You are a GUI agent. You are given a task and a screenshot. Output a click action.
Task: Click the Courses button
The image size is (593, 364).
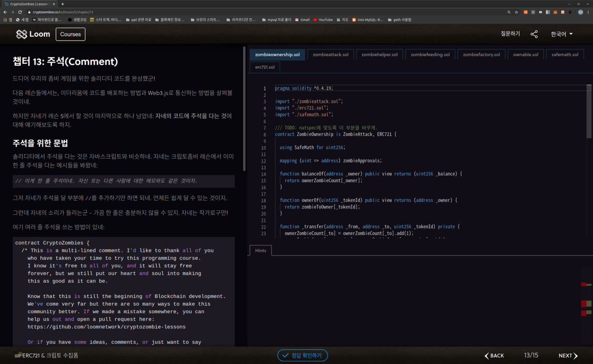click(x=71, y=34)
